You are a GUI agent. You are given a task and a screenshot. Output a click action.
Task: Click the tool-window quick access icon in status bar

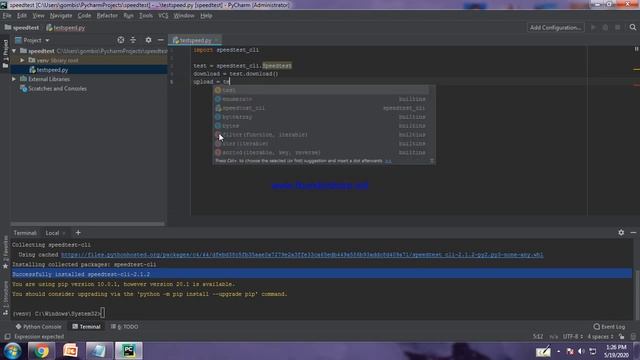click(7, 337)
